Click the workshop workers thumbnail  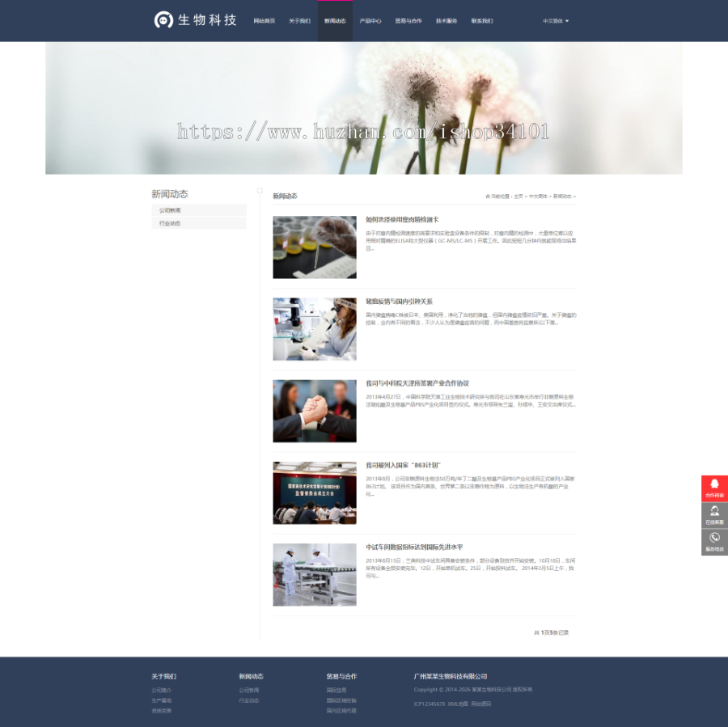coord(315,575)
